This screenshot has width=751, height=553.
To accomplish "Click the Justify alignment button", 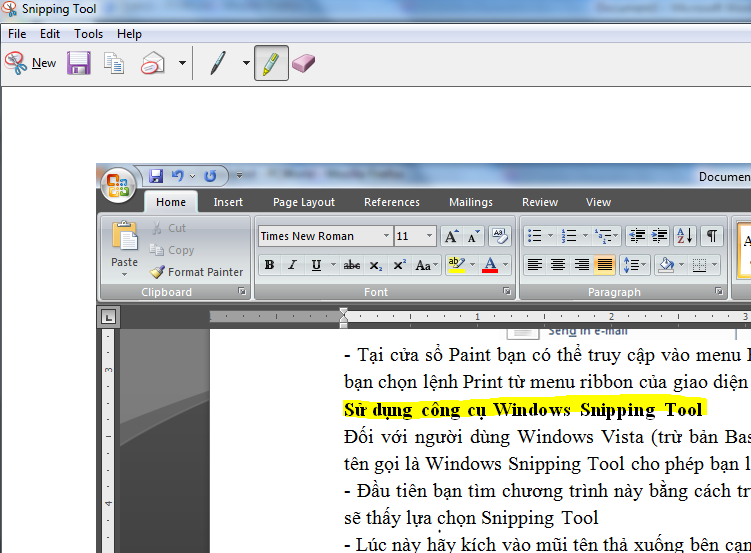I will click(604, 264).
